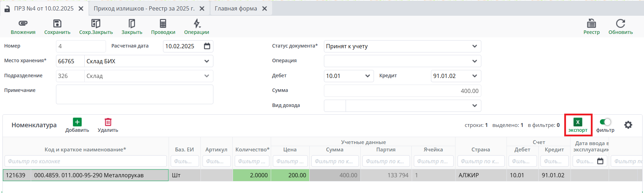Click the Сохранить save icon
The image size is (644, 193).
pos(57,24)
